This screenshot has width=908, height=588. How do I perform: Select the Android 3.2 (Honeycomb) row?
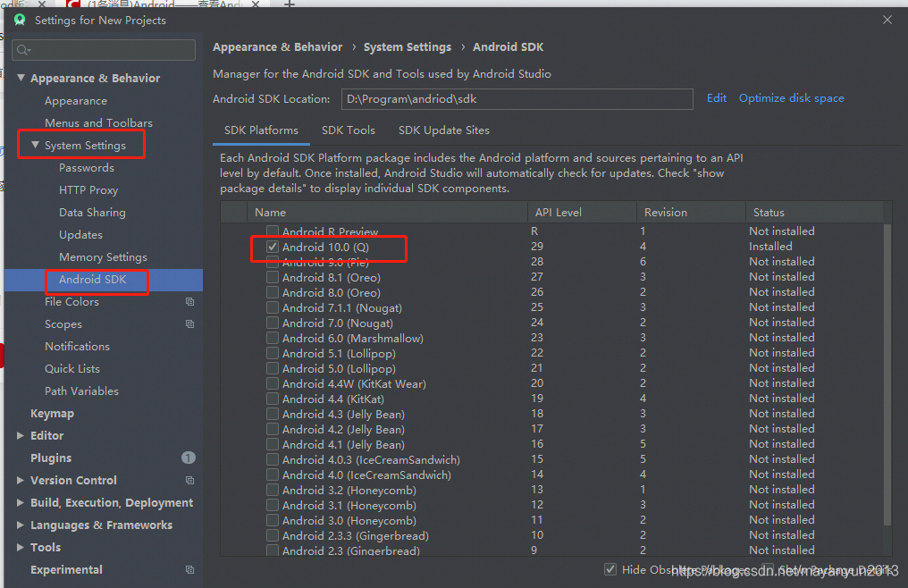click(x=552, y=490)
